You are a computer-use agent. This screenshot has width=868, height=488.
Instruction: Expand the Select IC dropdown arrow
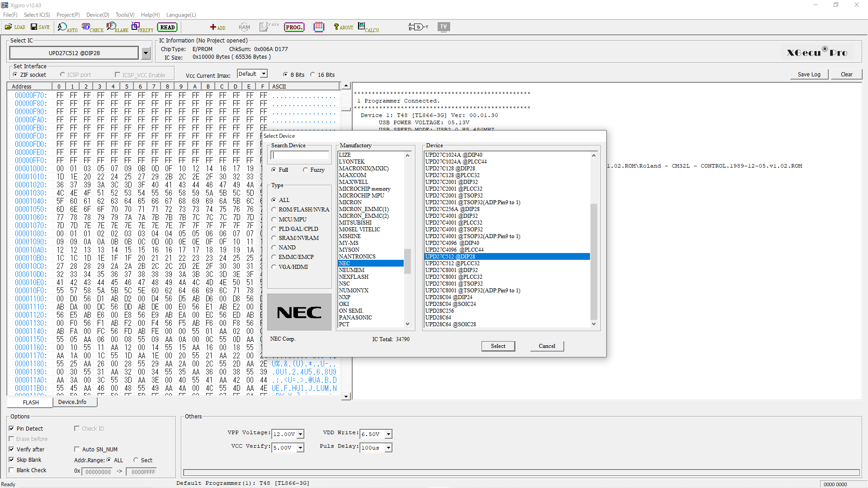point(146,53)
